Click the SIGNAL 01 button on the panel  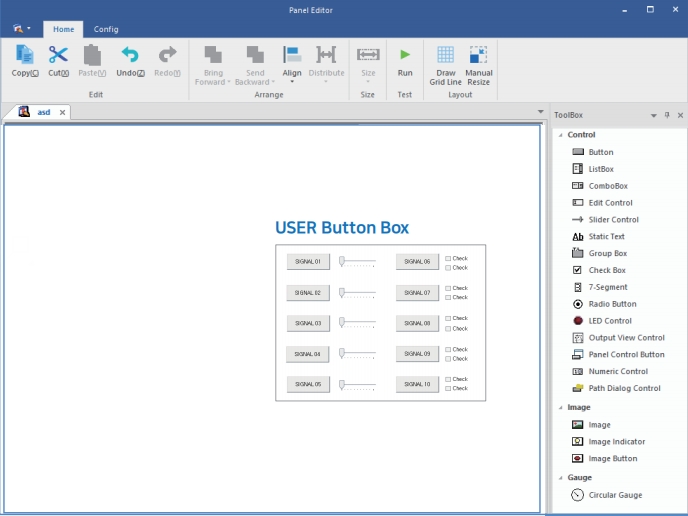coord(308,262)
